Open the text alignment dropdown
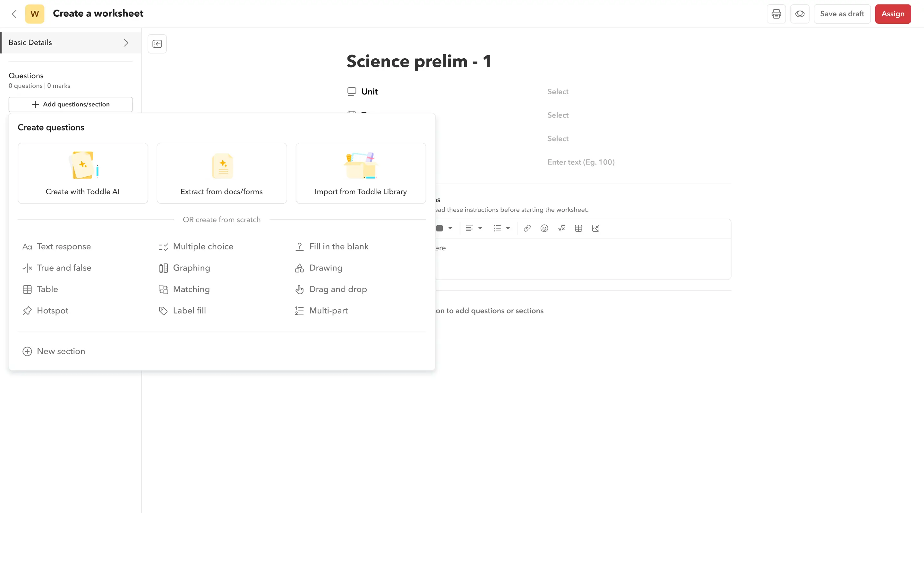 (x=474, y=228)
